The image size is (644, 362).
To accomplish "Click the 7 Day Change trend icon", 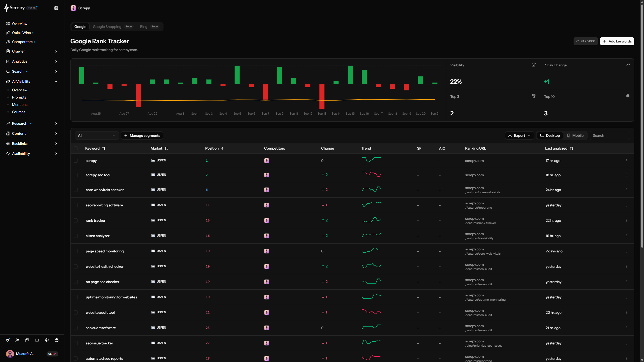I will click(628, 65).
